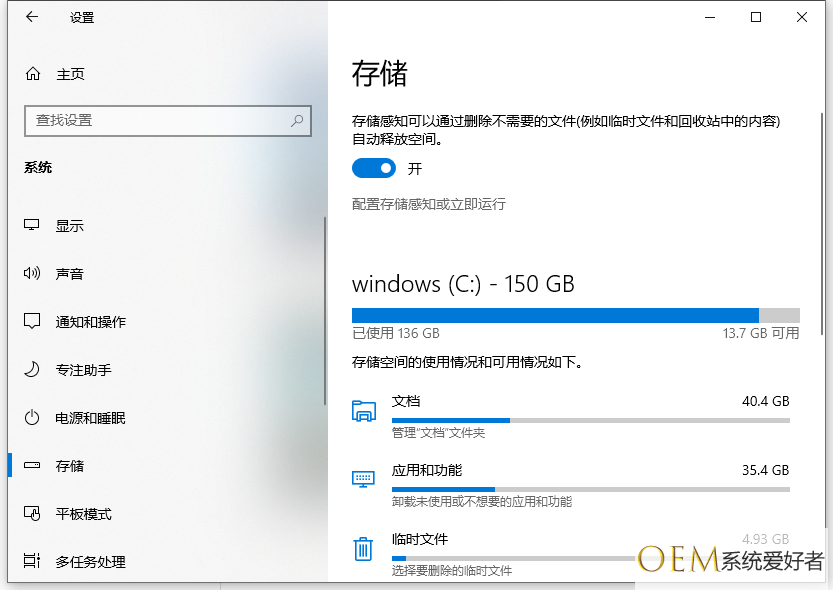Click the 应用和功能 keyboard icon

pos(362,479)
